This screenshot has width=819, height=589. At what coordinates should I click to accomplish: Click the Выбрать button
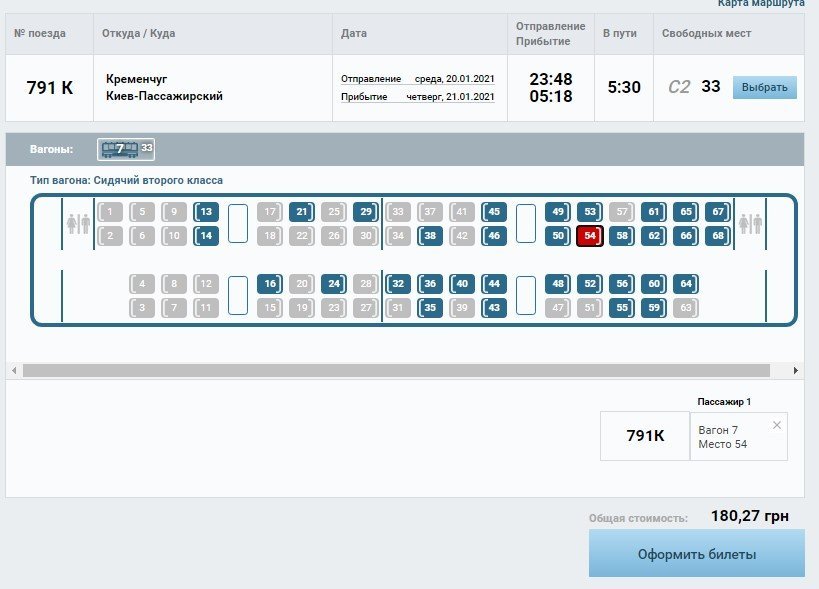765,87
